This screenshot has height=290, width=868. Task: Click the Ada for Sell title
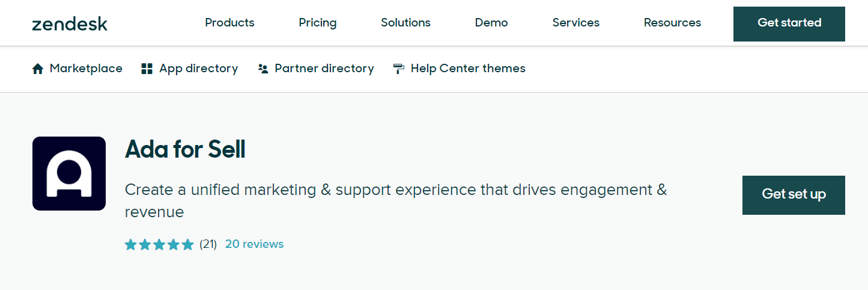pos(185,149)
